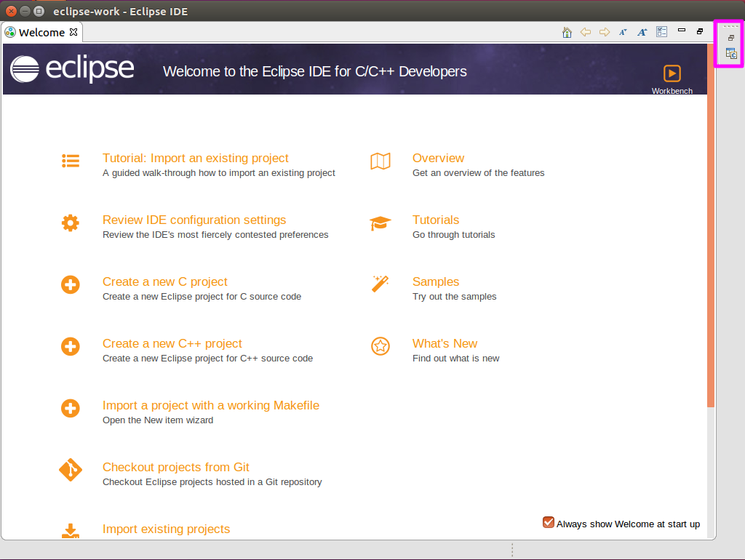Open the C/C++ perspective icon in the sidebar
The height and width of the screenshot is (560, 745).
tap(730, 53)
